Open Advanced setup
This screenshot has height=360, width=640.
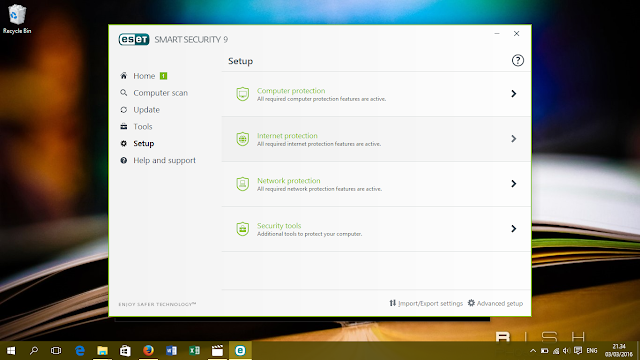tap(495, 303)
